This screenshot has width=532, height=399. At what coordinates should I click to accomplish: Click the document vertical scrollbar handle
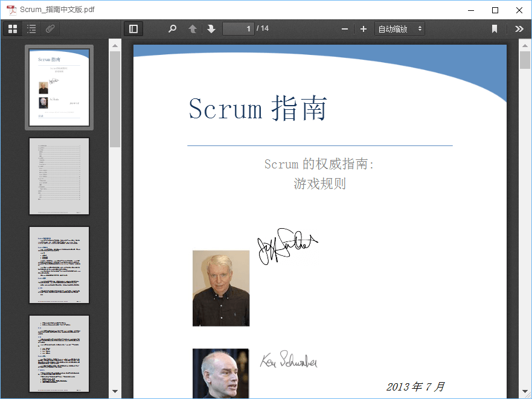tap(525, 60)
